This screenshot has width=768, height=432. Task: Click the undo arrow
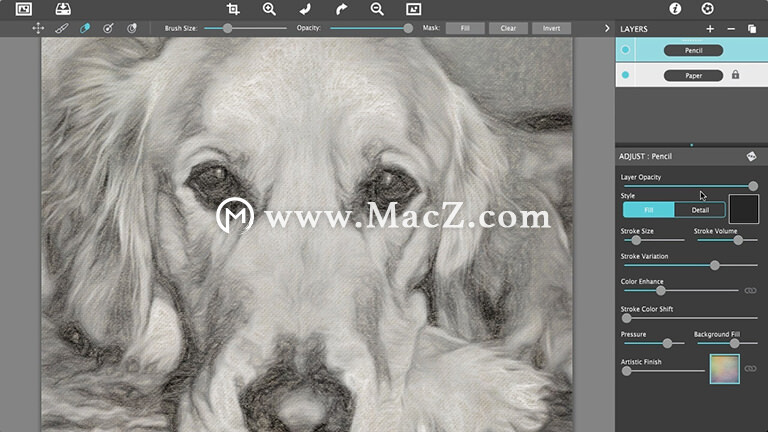[305, 9]
